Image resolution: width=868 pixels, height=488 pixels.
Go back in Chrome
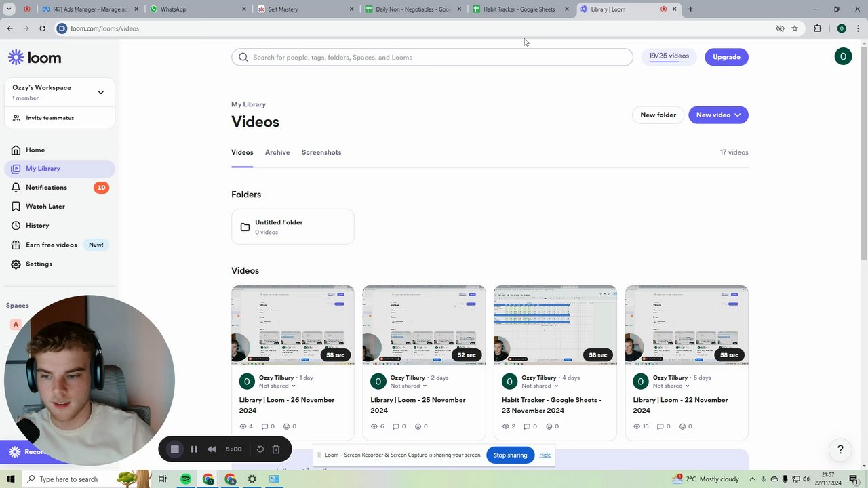pyautogui.click(x=9, y=28)
